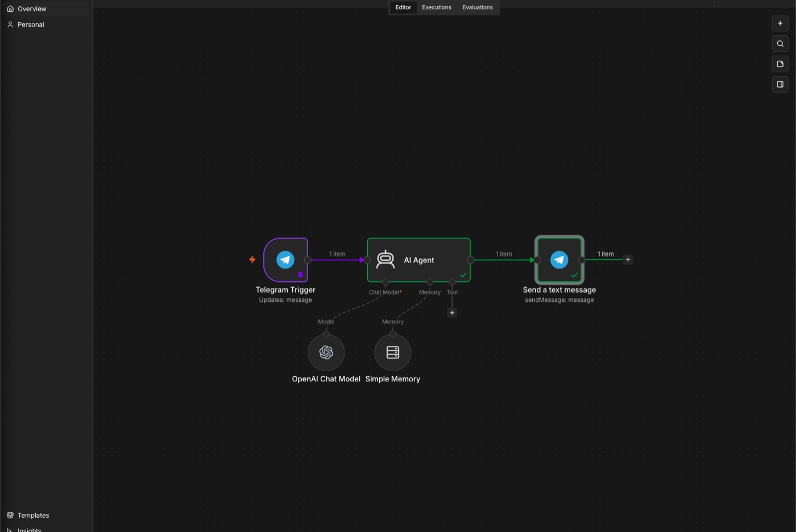796x532 pixels.
Task: Open the OpenAI Chat Model node
Action: pyautogui.click(x=326, y=352)
